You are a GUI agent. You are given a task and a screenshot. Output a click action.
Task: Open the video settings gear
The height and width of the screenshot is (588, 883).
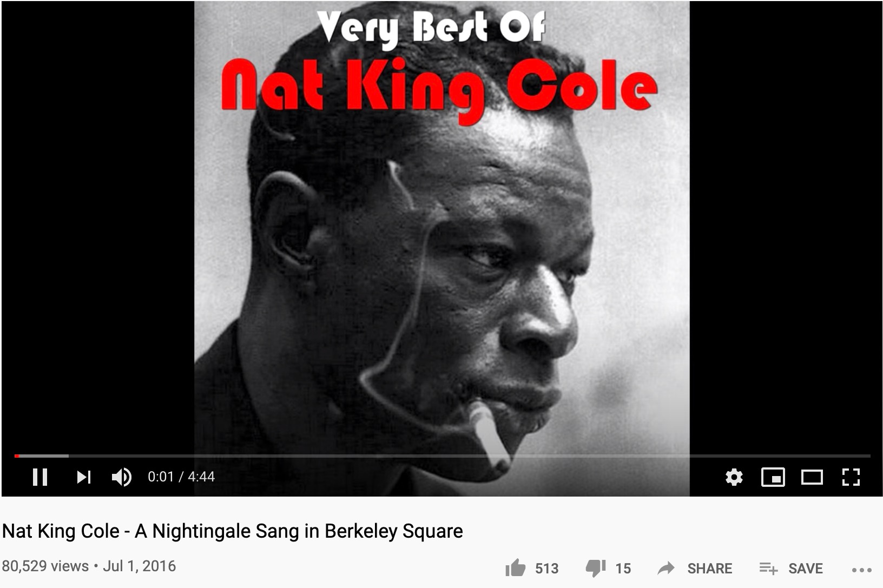(734, 477)
